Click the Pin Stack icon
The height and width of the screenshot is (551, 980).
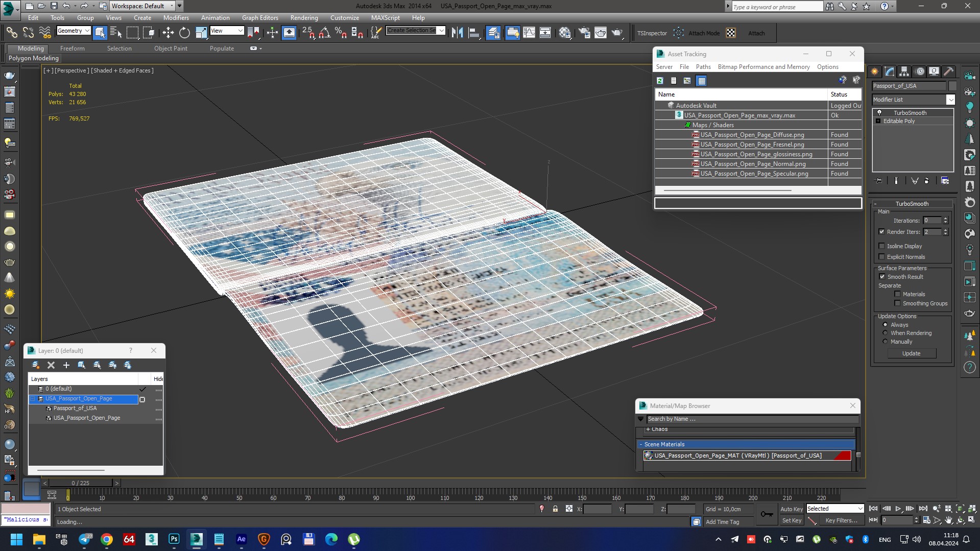878,181
